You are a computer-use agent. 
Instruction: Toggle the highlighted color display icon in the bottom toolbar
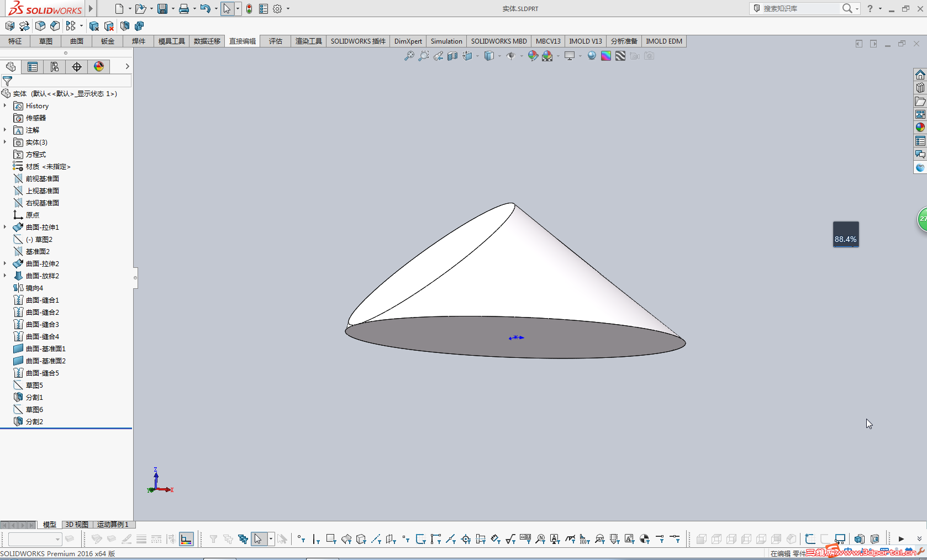point(187,539)
